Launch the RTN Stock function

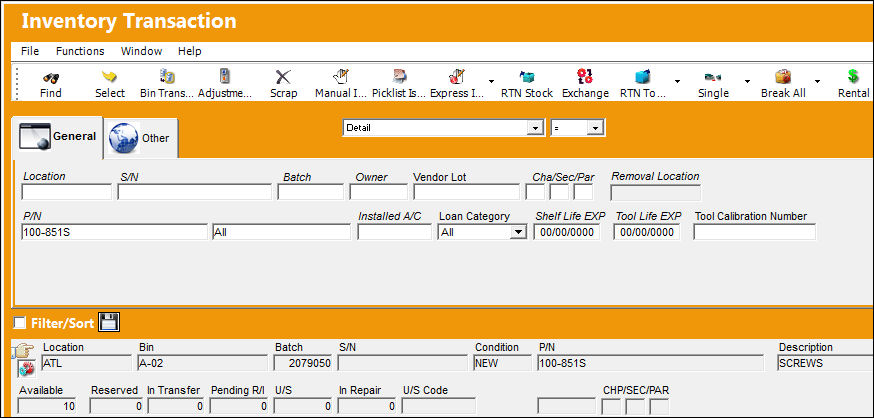tap(527, 77)
